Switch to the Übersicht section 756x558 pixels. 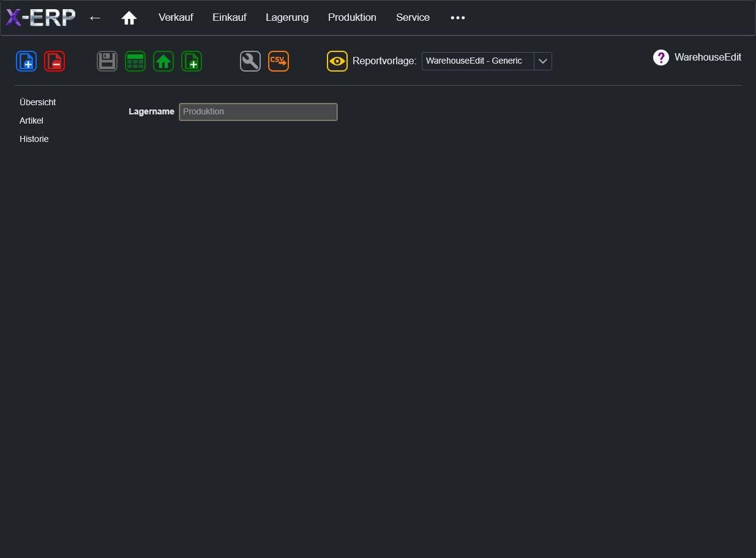(x=38, y=102)
